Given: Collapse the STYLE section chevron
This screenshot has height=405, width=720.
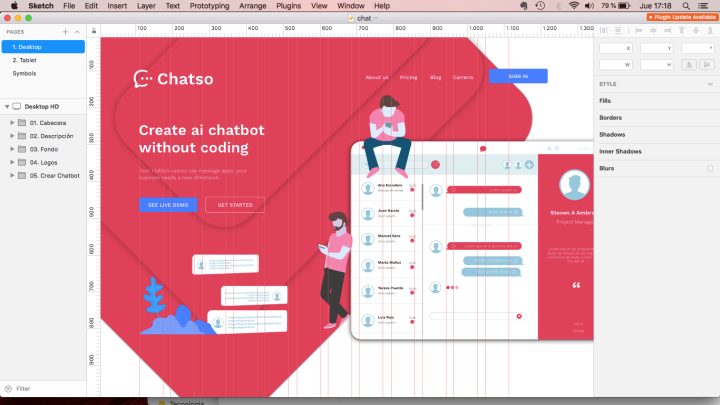Looking at the screenshot, I should tap(710, 84).
